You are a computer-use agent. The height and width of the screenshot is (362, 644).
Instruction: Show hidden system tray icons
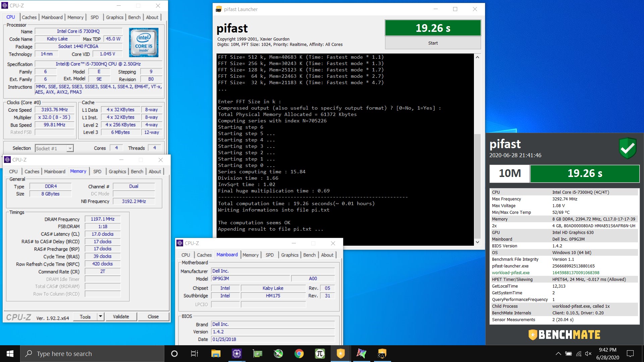(558, 354)
